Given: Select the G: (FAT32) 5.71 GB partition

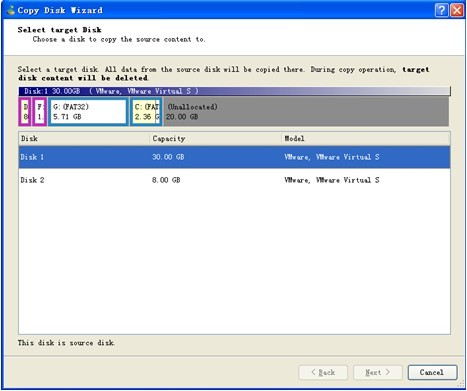Looking at the screenshot, I should (x=88, y=112).
